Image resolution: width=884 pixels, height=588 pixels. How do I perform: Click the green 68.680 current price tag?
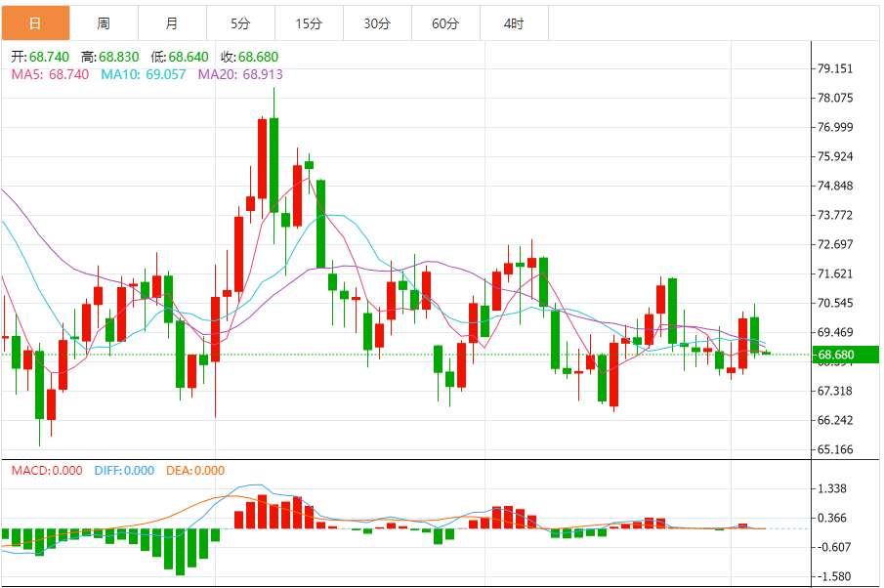point(845,355)
